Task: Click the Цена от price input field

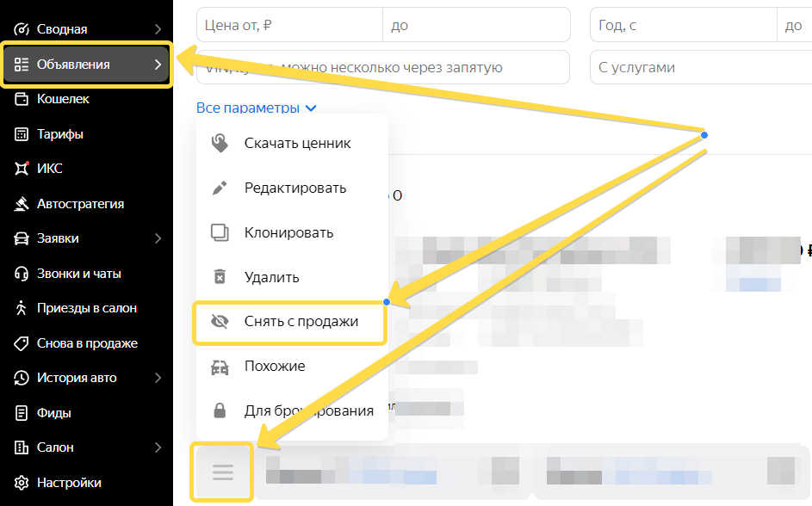Action: click(289, 26)
